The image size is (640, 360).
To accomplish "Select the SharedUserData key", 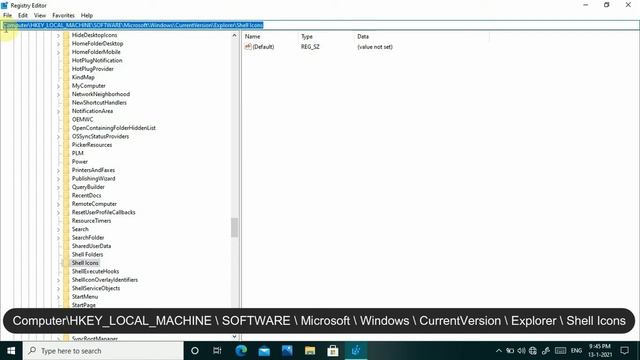I will (91, 246).
